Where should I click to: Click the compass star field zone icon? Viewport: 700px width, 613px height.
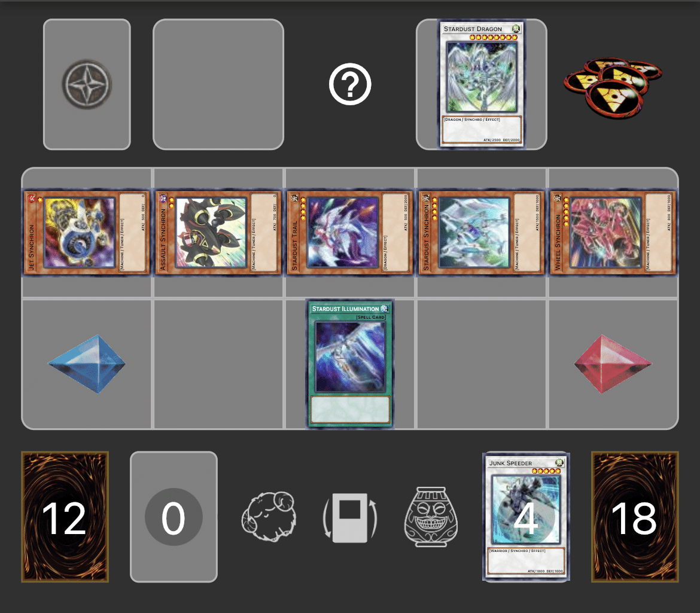click(x=87, y=84)
